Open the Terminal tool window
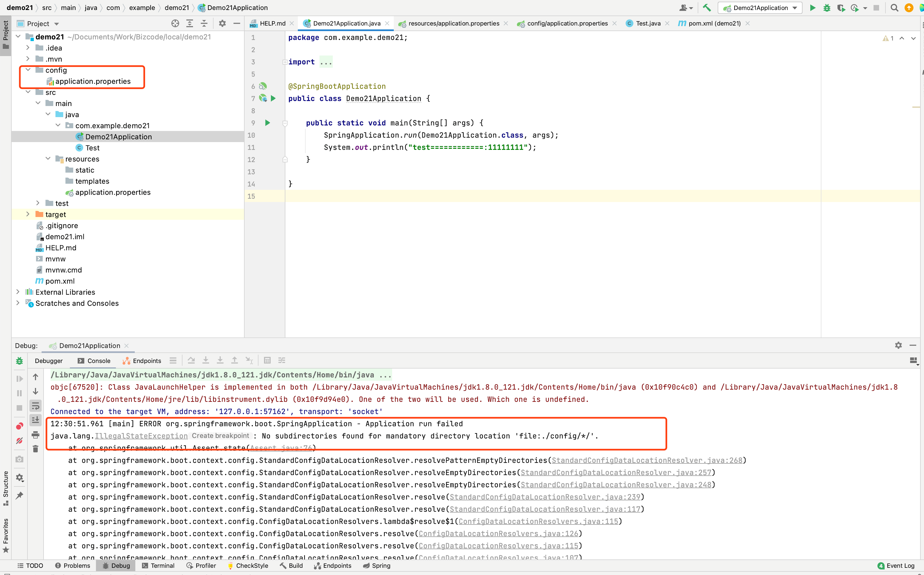The height and width of the screenshot is (575, 924). pos(158,566)
